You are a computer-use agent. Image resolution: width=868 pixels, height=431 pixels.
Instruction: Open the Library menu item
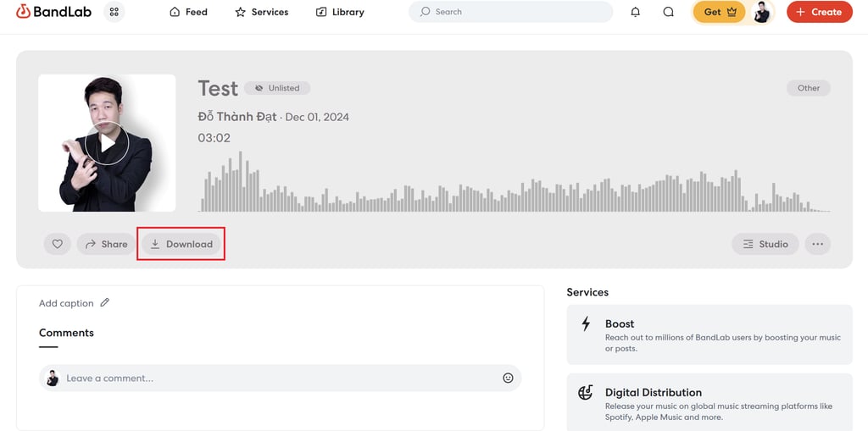pyautogui.click(x=340, y=12)
